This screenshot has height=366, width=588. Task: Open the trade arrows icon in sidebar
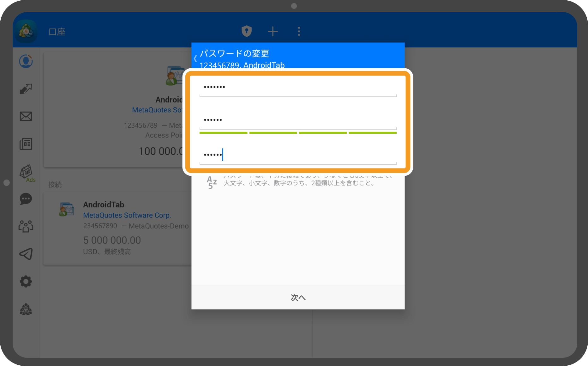click(26, 89)
